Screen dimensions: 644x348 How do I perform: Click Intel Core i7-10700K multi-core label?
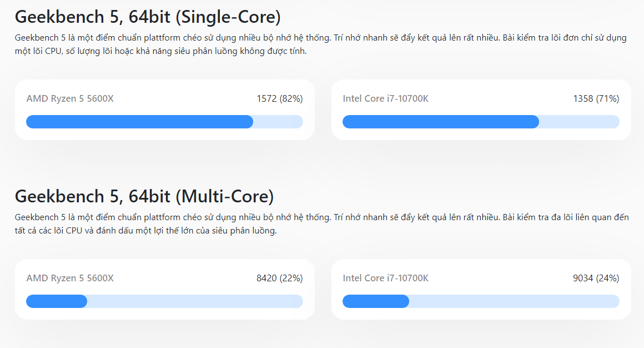tap(386, 278)
